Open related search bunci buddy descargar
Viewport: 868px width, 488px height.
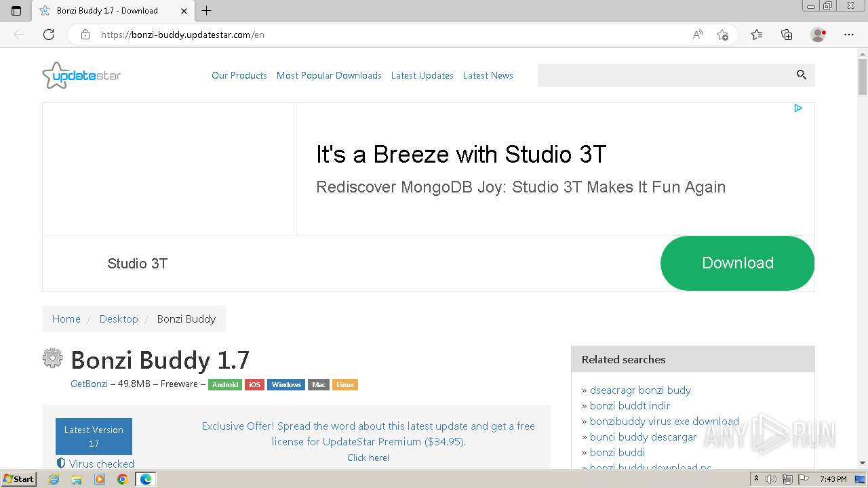(x=643, y=436)
